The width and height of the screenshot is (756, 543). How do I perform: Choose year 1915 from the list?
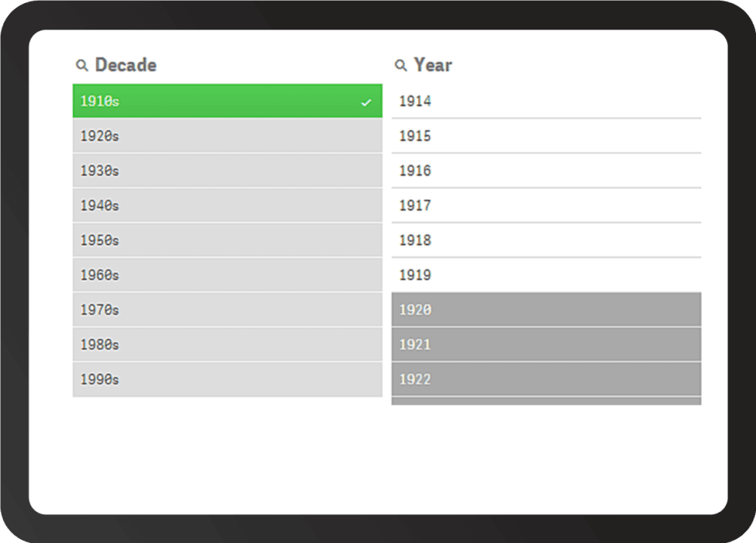click(546, 136)
